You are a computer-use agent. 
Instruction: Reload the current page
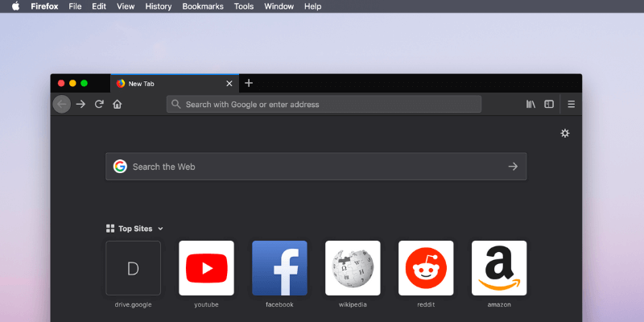pos(99,105)
